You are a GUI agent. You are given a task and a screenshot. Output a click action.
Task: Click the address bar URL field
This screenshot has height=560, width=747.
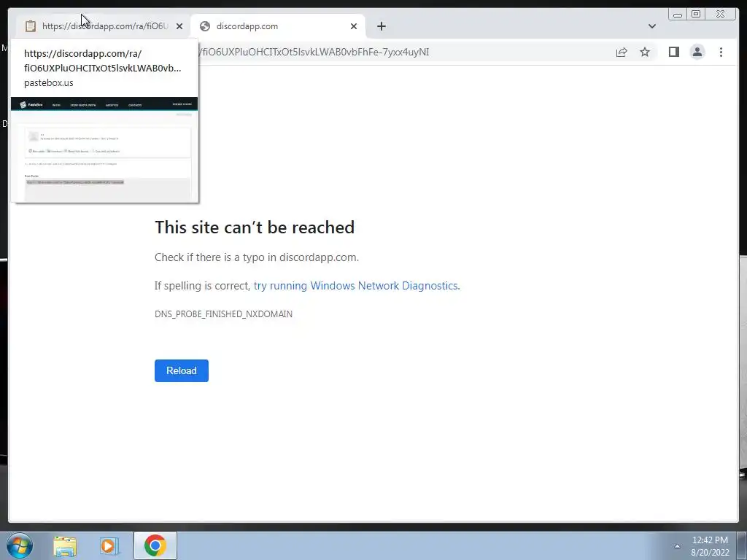pos(405,52)
